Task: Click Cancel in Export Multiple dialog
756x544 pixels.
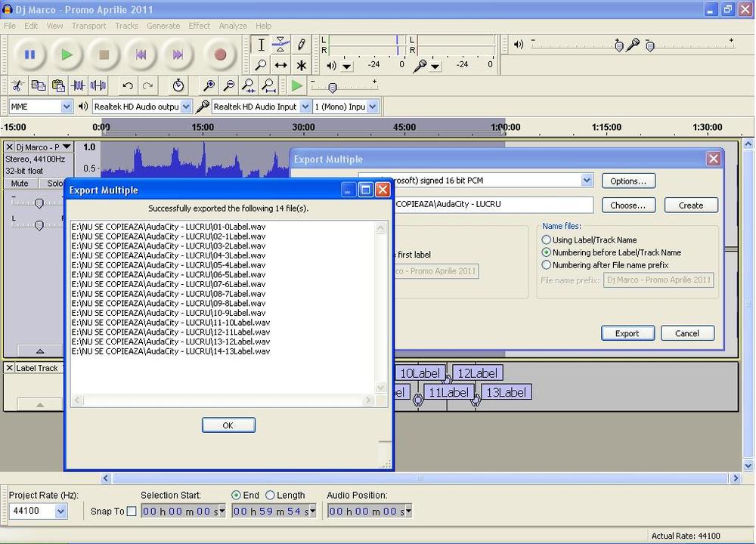Action: point(687,333)
